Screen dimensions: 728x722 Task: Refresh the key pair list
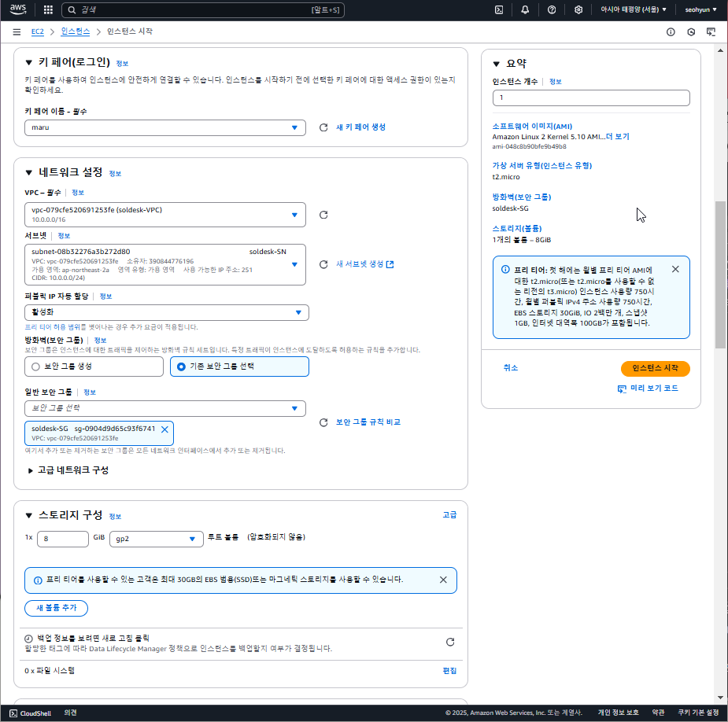323,127
